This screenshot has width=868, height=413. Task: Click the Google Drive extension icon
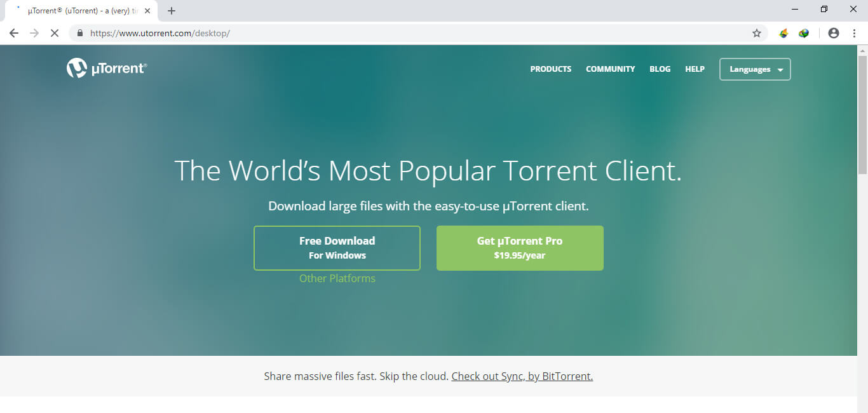[x=783, y=33]
